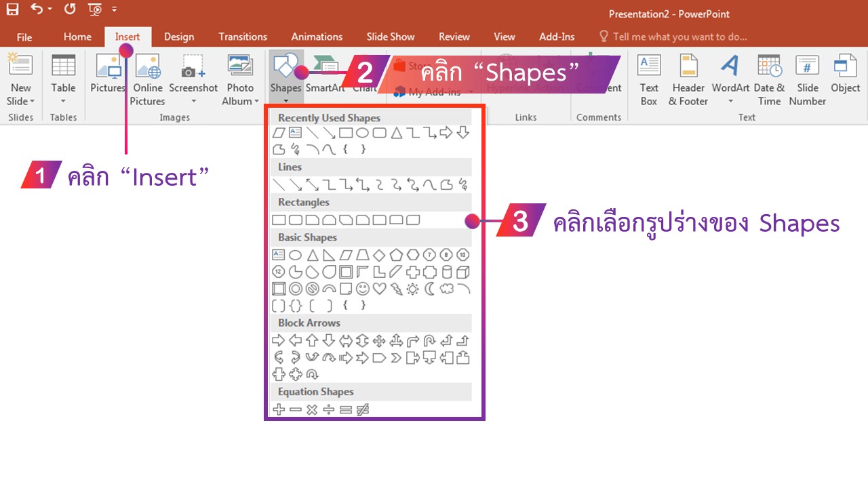Click the Slide Number button
Screen dimensions: 868x488
807,80
